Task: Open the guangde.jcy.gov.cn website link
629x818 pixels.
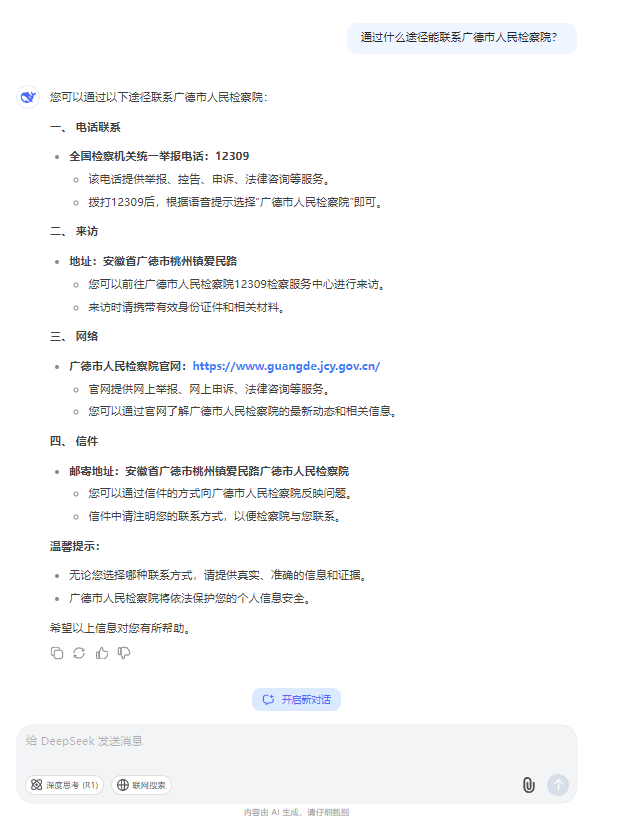Action: 286,366
